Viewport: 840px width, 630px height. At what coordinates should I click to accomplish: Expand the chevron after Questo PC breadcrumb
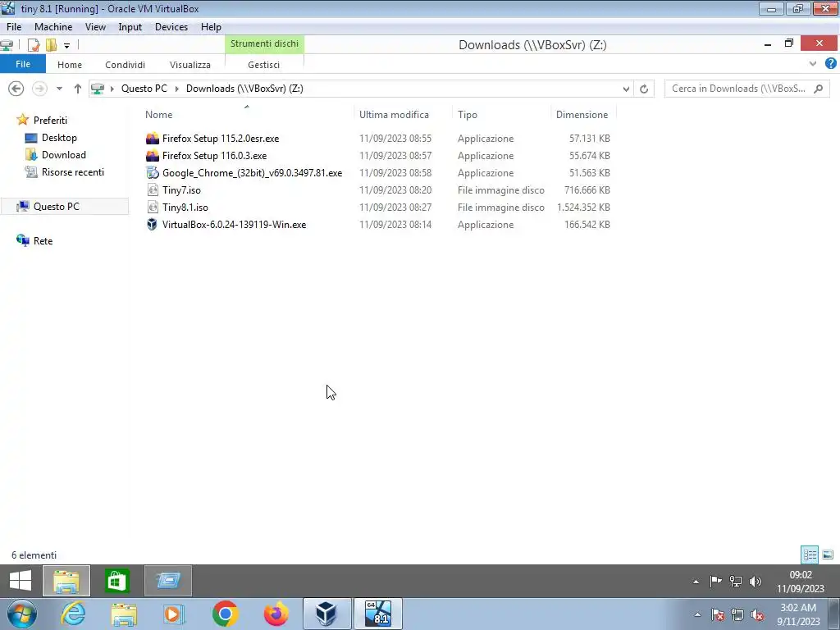(177, 89)
